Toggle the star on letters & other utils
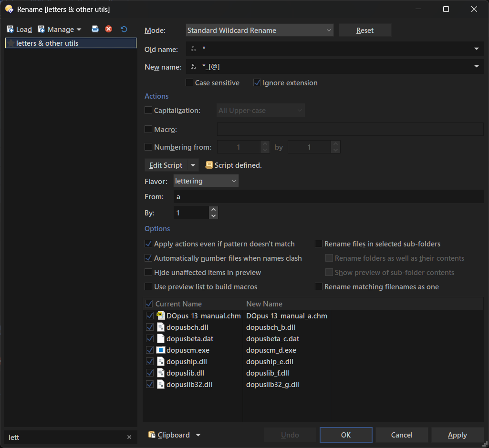Image resolution: width=489 pixels, height=448 pixels. 10,43
